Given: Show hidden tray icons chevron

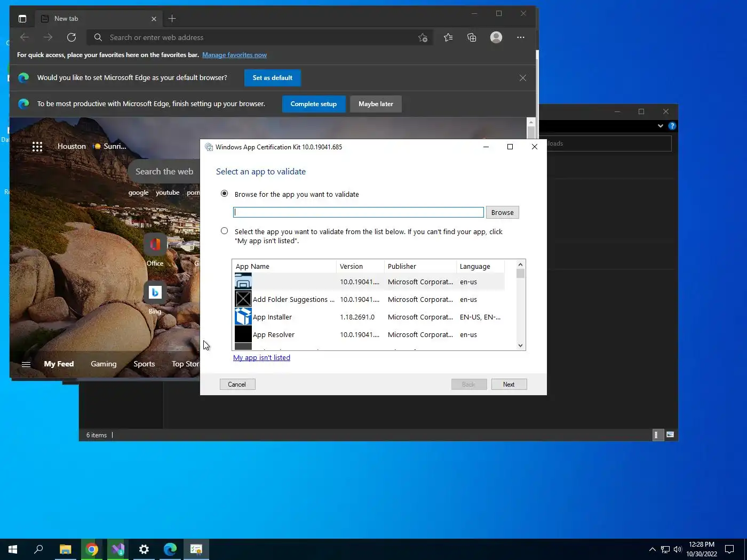Looking at the screenshot, I should click(652, 549).
